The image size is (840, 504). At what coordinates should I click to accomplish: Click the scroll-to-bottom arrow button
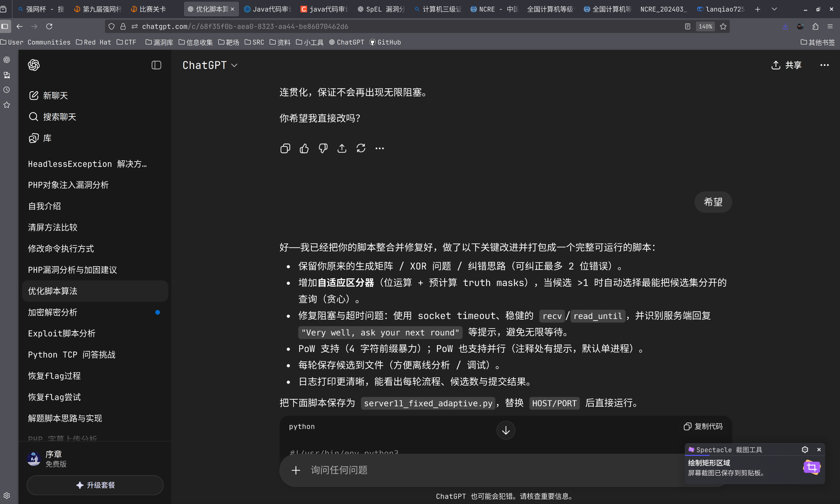pos(506,430)
